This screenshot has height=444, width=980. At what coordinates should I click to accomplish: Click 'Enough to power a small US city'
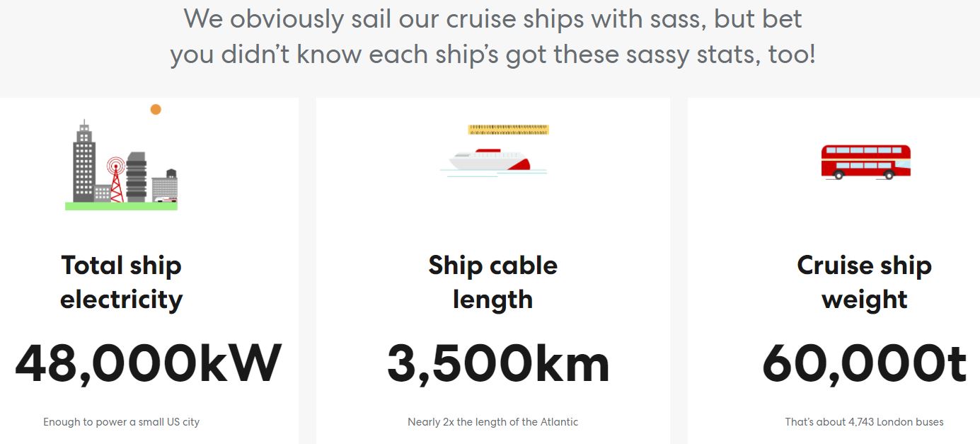pyautogui.click(x=121, y=422)
